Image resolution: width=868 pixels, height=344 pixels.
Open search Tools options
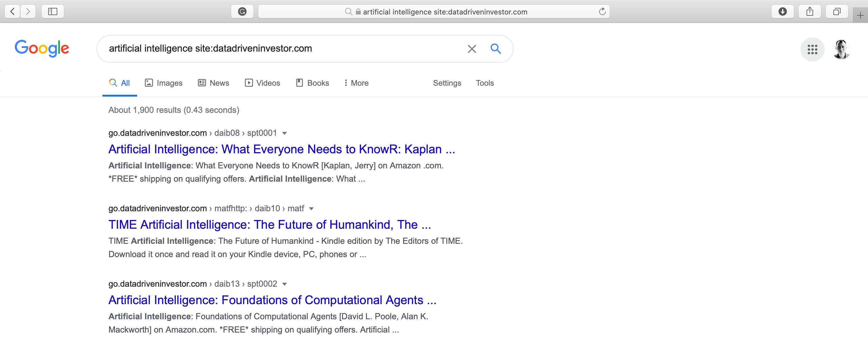(485, 83)
